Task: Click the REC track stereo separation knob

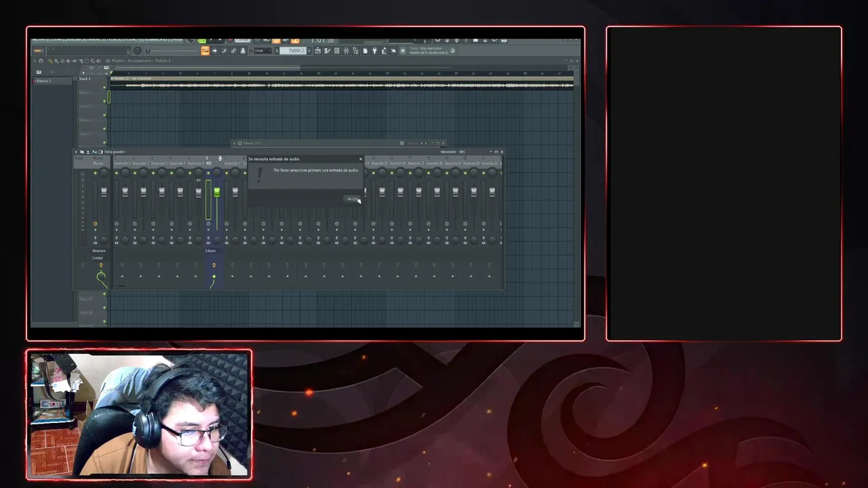Action: [217, 240]
